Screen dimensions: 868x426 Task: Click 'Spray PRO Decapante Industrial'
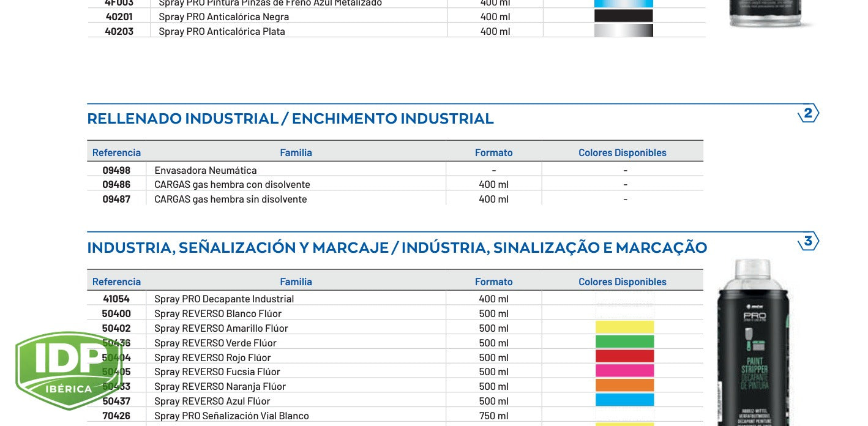224,299
